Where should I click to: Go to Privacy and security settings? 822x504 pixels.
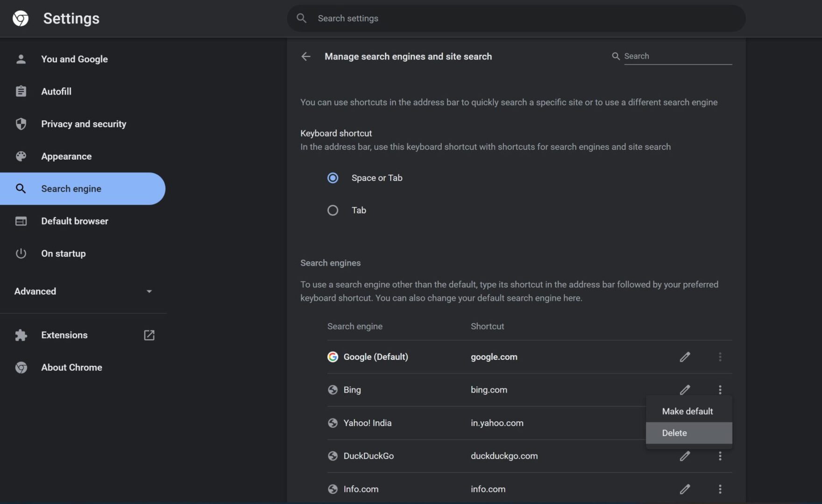point(84,124)
